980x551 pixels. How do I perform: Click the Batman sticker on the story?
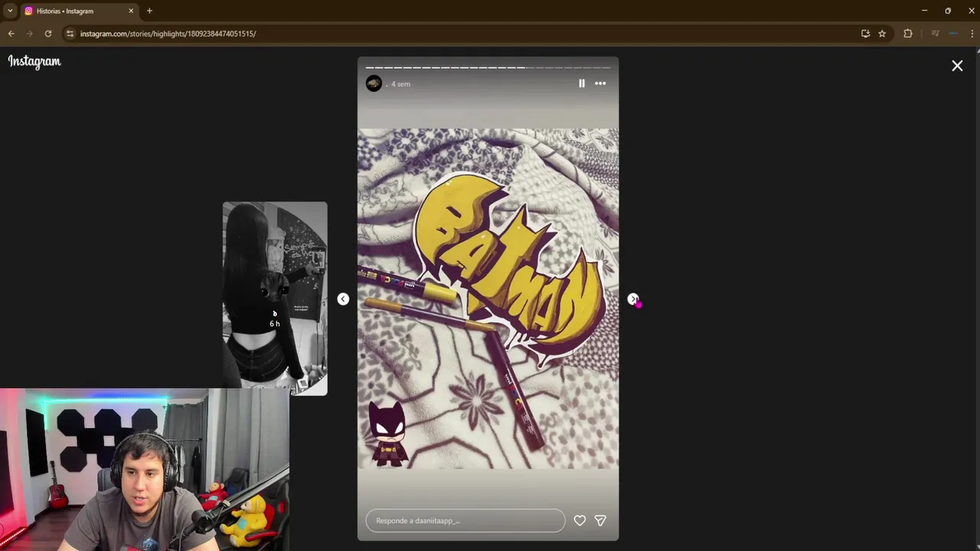pyautogui.click(x=387, y=433)
